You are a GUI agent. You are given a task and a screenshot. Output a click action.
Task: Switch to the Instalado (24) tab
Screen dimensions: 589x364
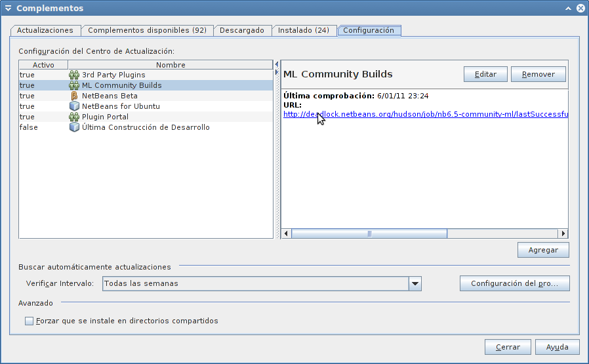tap(304, 30)
